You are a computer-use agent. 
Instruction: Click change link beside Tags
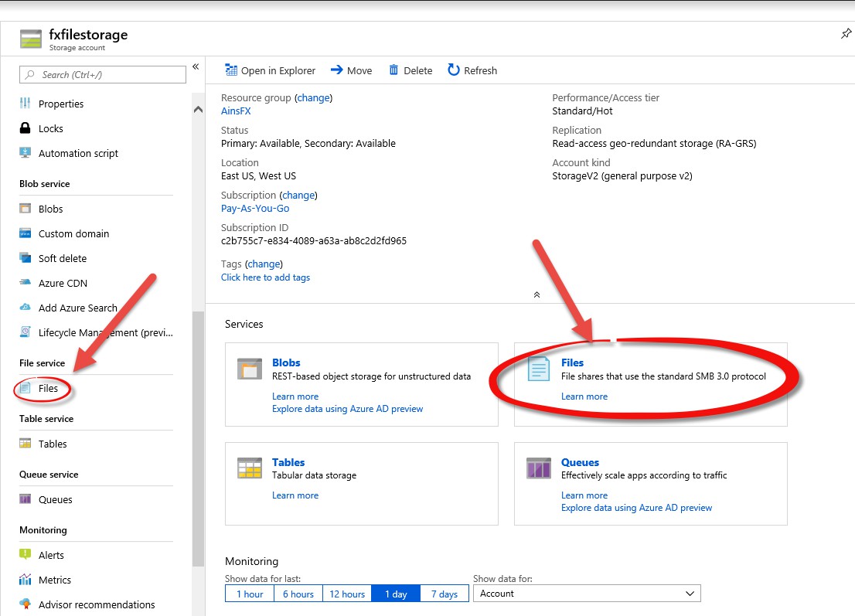tap(264, 264)
